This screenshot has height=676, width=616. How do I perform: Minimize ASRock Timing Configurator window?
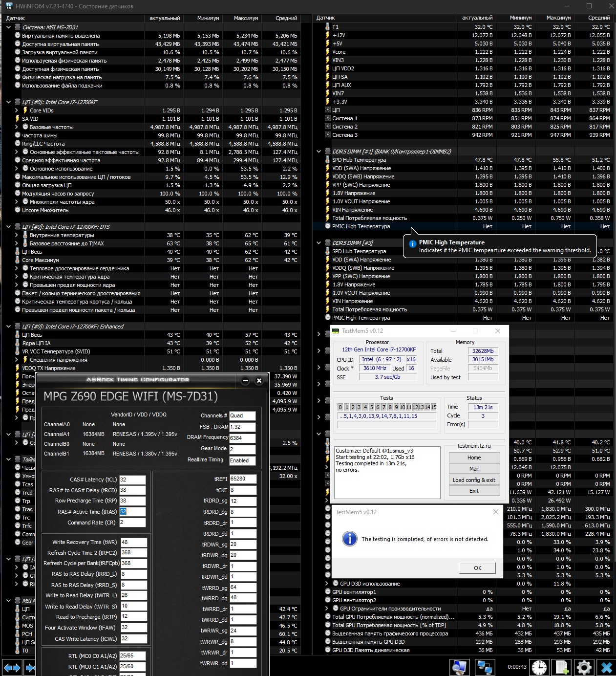pos(245,380)
